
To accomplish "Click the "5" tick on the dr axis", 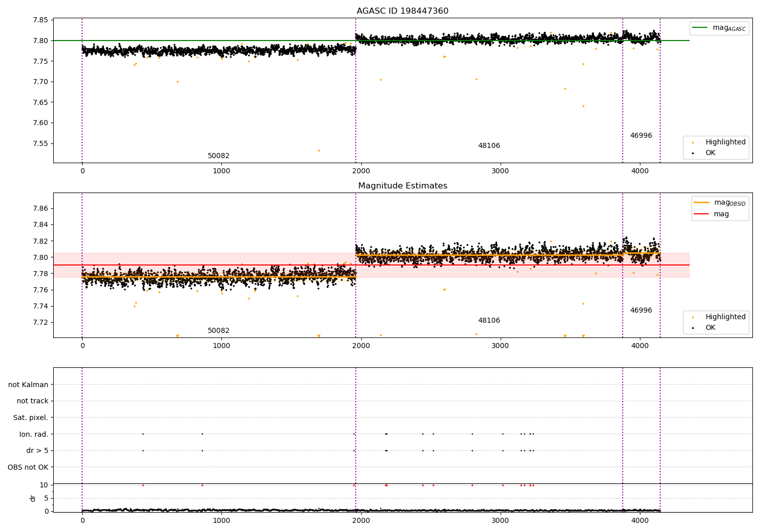I will (46, 499).
